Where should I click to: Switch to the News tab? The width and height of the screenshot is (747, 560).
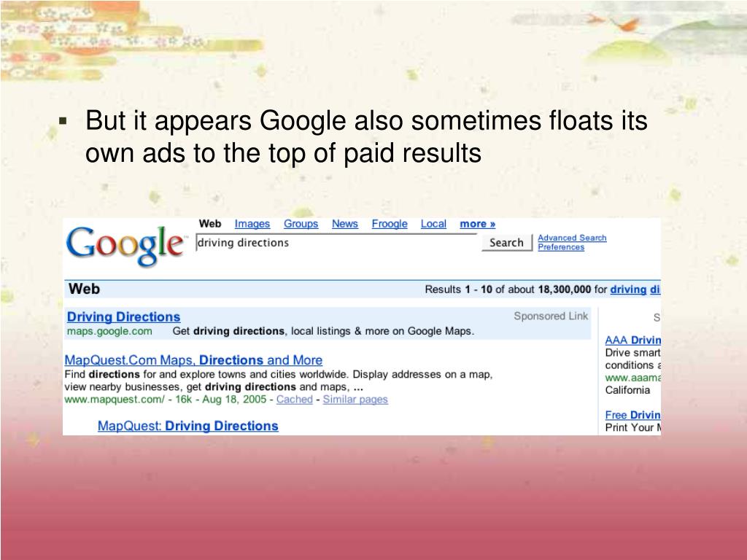click(x=345, y=224)
